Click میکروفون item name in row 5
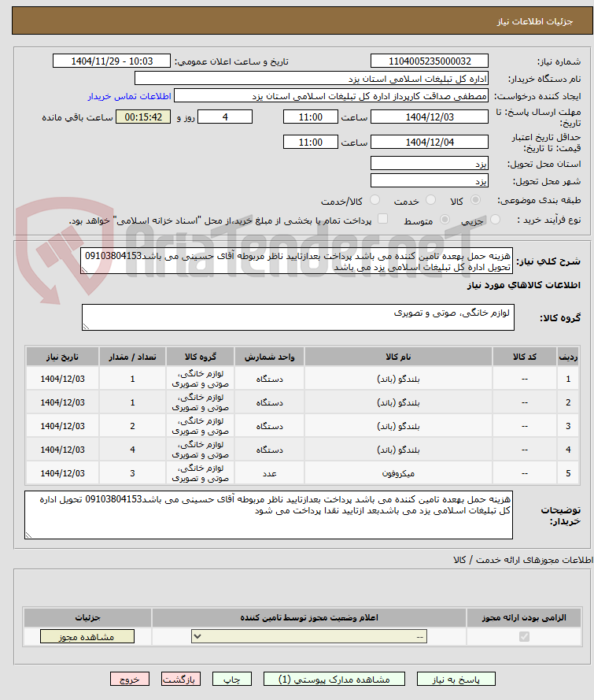This screenshot has width=594, height=700. pos(398,474)
